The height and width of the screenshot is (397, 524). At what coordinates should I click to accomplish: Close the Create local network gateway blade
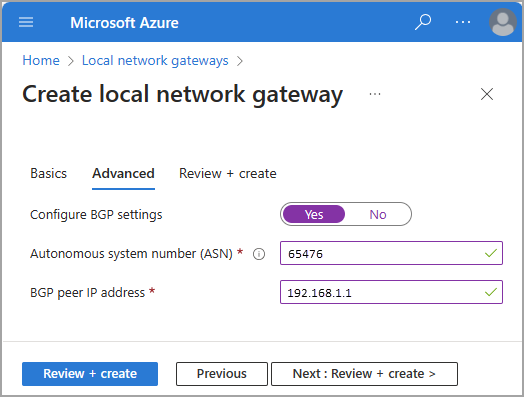coord(487,94)
